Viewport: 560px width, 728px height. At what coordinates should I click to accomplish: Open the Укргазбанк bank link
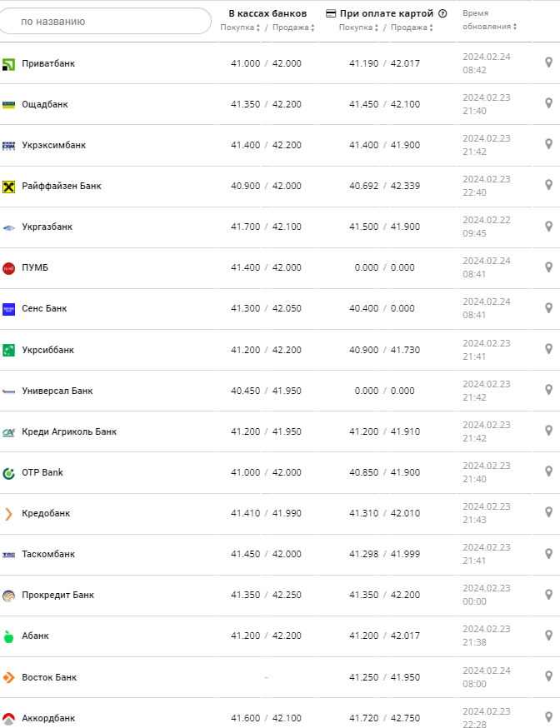[x=47, y=227]
